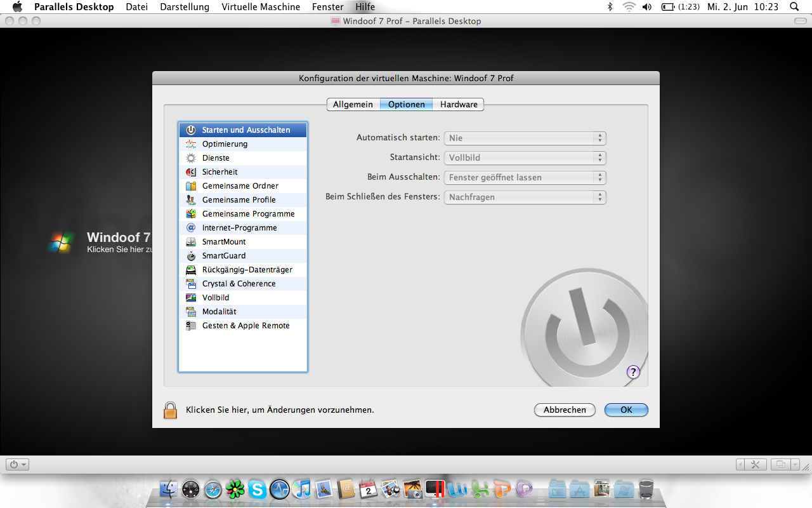The image size is (812, 508).
Task: Open the Hilfe menu
Action: point(365,7)
